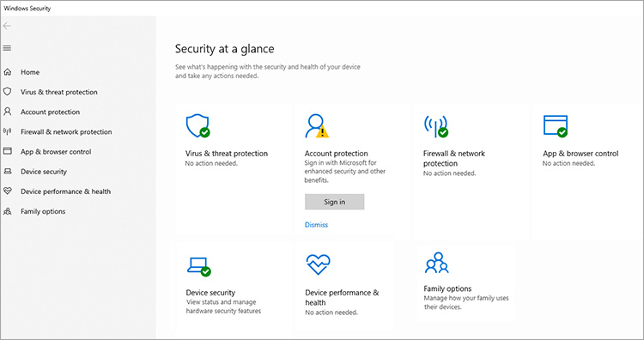Select Family options in sidebar
The width and height of the screenshot is (644, 340).
click(43, 211)
